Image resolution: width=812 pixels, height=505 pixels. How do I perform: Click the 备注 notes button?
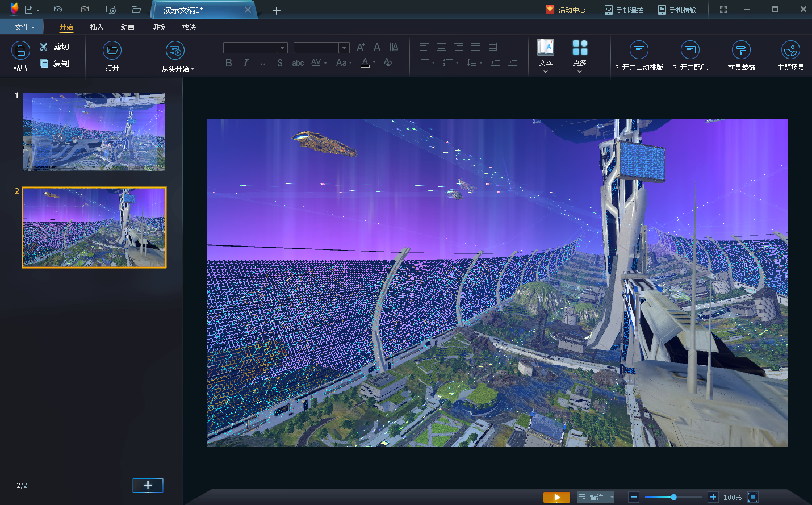point(596,497)
